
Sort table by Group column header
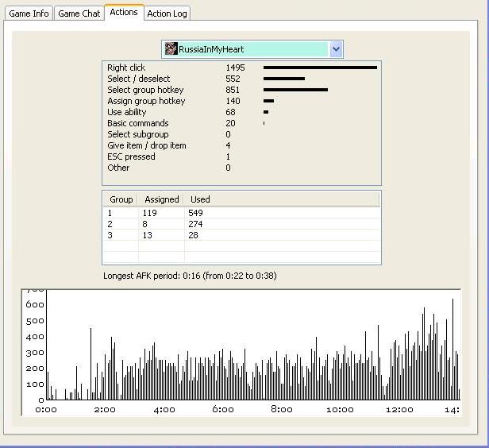tap(121, 199)
